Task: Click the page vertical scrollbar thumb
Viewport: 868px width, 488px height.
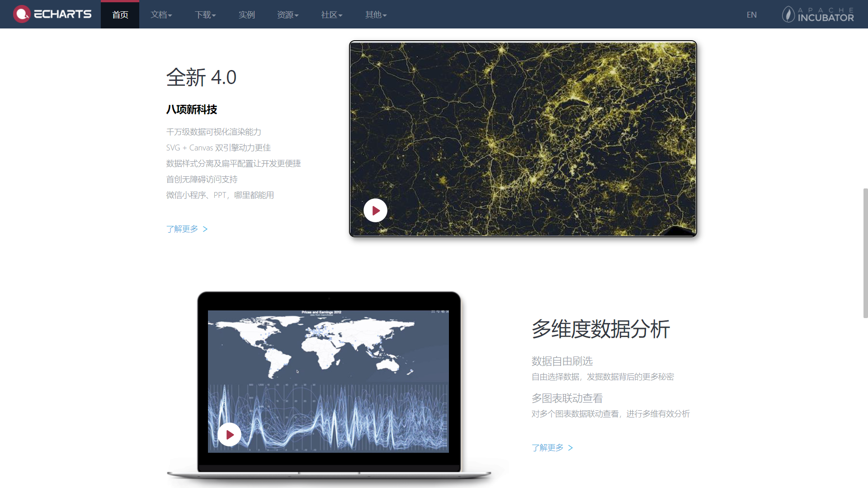Action: click(865, 253)
